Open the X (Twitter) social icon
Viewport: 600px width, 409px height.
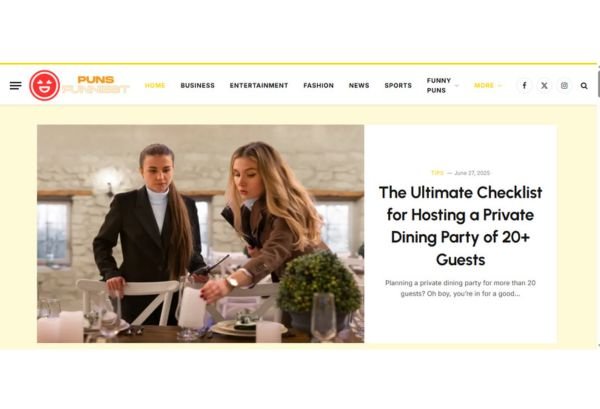544,85
